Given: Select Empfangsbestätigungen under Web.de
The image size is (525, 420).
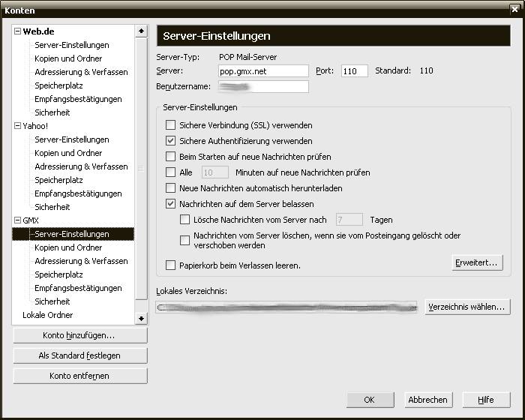Looking at the screenshot, I should [78, 99].
